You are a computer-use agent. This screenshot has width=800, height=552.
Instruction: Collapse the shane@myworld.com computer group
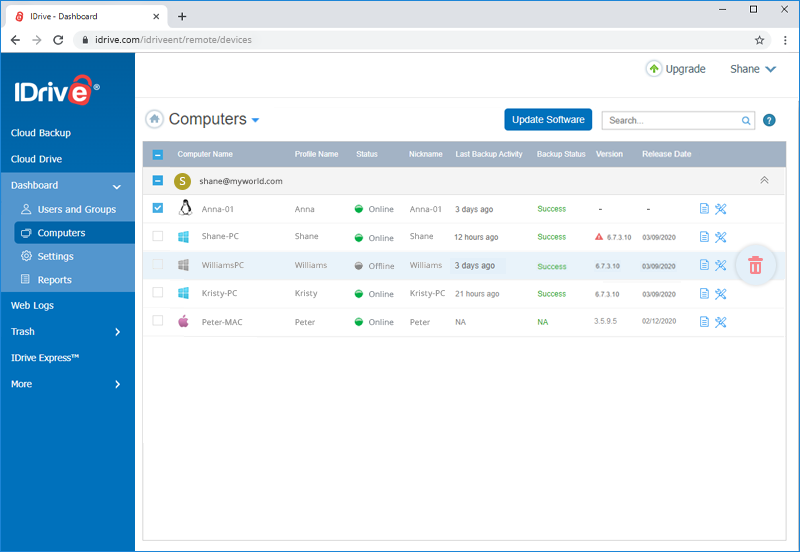764,180
